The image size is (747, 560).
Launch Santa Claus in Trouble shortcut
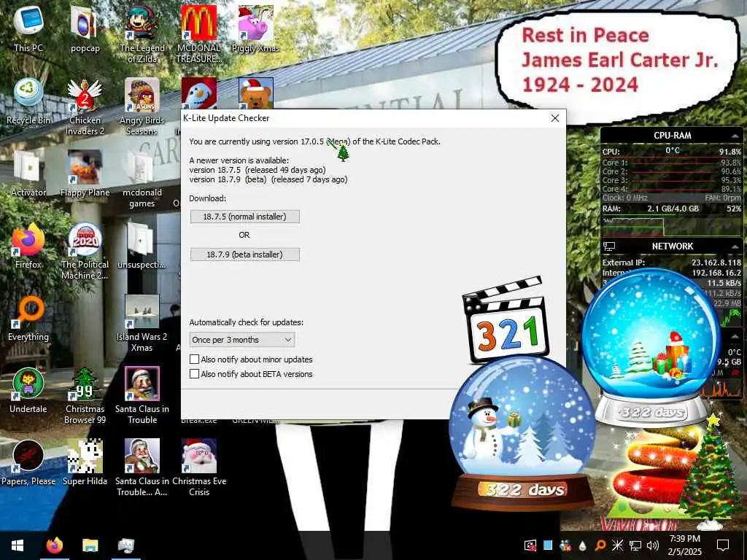[142, 395]
